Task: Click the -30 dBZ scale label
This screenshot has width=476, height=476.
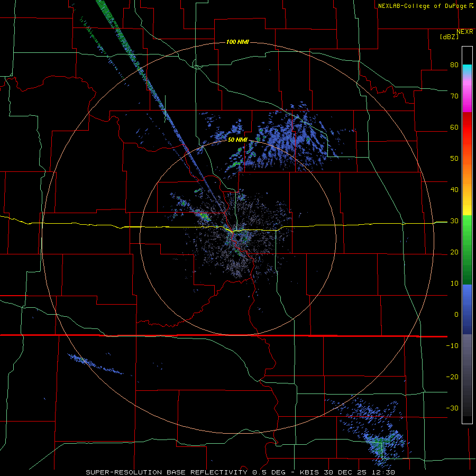Action: pos(452,408)
